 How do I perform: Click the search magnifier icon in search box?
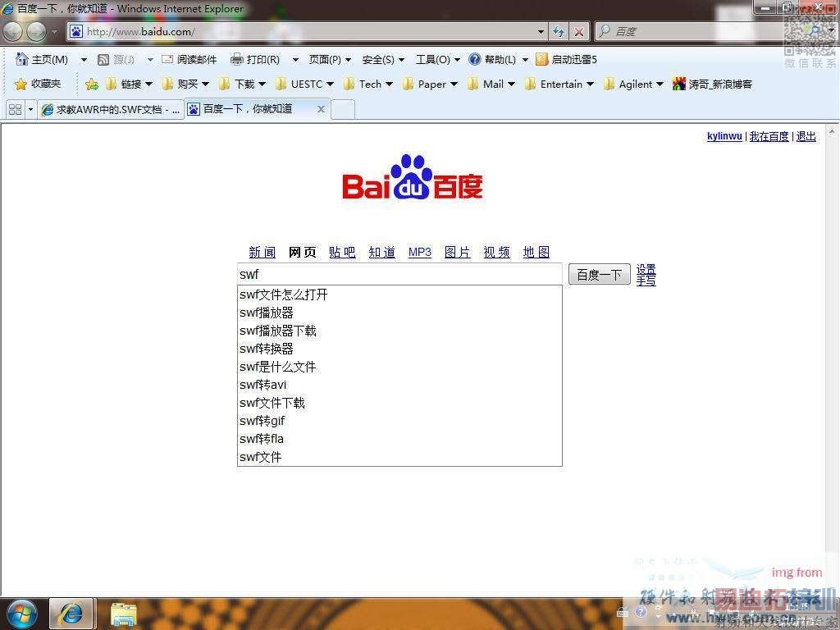(x=605, y=31)
